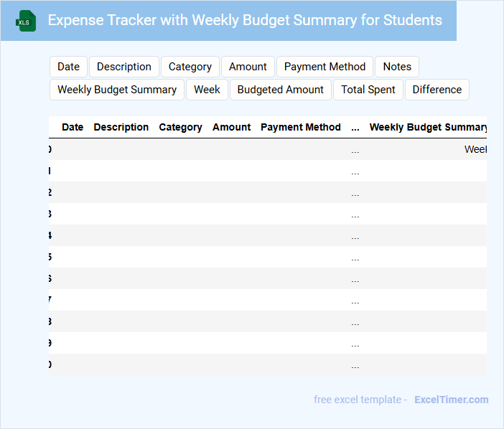Image resolution: width=504 pixels, height=429 pixels.
Task: Click the 'free excel template' footer text
Action: click(358, 400)
